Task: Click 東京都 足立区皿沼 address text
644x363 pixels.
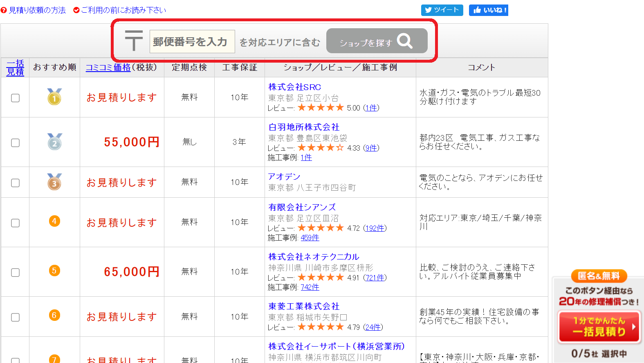Action: click(303, 218)
